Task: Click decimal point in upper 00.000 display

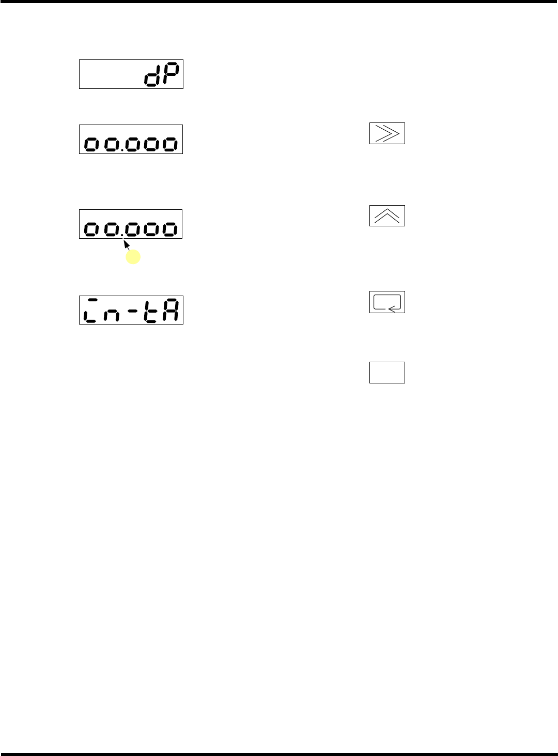Action: pos(122,150)
